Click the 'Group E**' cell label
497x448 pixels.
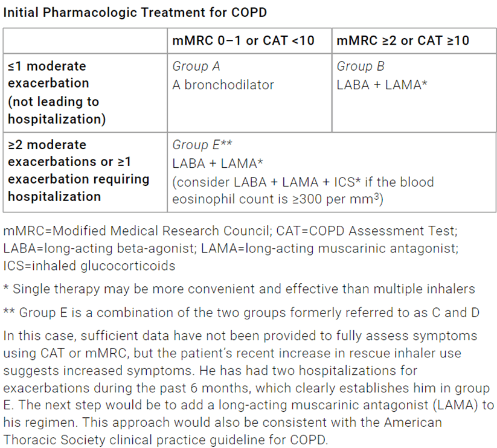point(202,145)
